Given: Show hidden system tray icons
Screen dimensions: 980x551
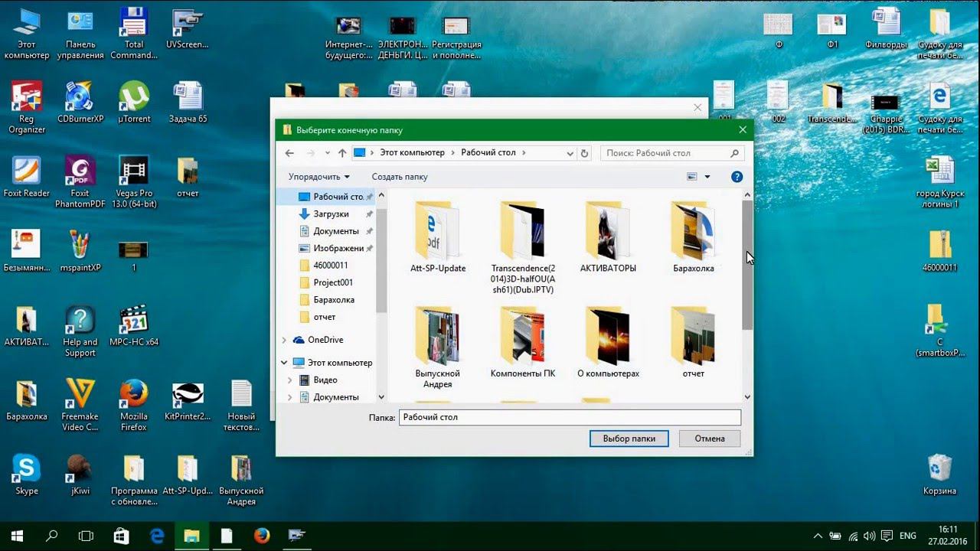Looking at the screenshot, I should coord(818,536).
